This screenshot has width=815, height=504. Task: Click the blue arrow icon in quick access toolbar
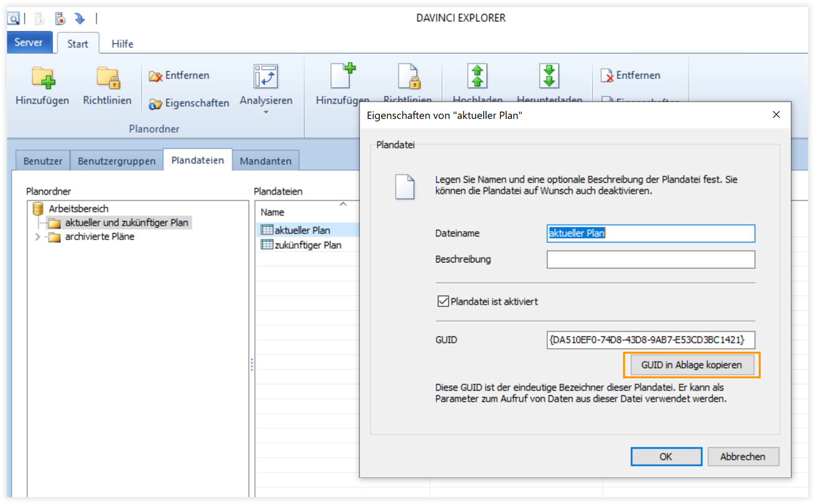pyautogui.click(x=80, y=18)
